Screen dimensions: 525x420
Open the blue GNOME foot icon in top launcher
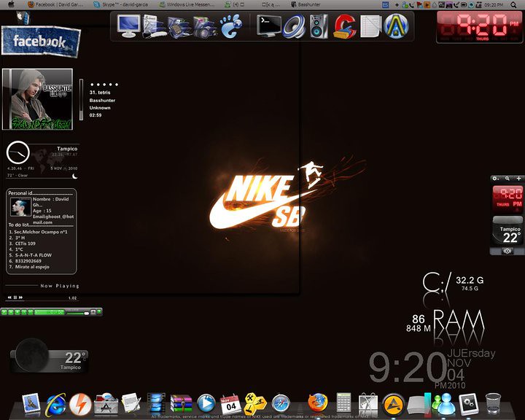[230, 26]
